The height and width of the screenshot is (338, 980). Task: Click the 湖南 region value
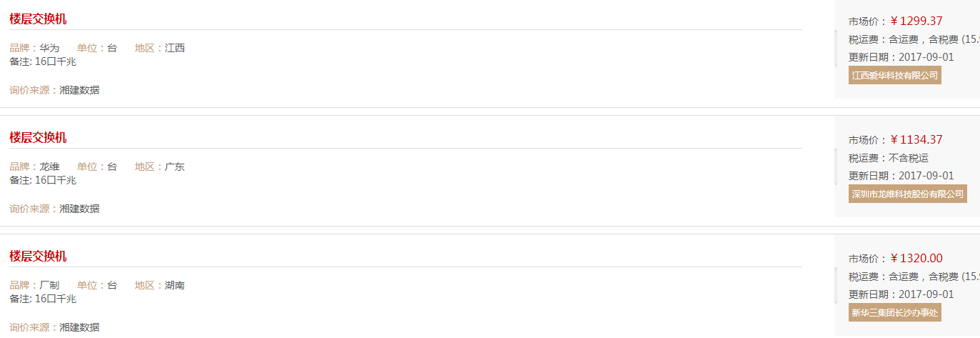coord(175,285)
